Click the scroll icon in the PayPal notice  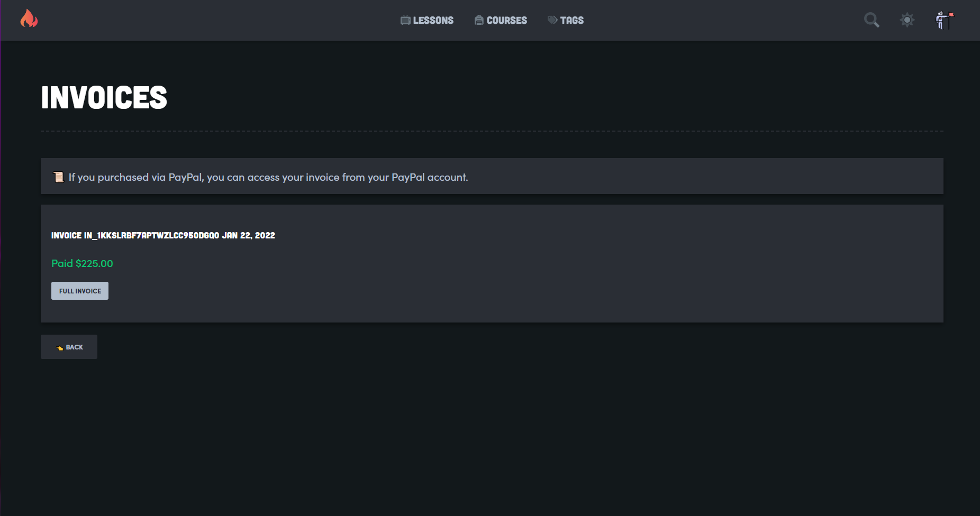point(58,176)
